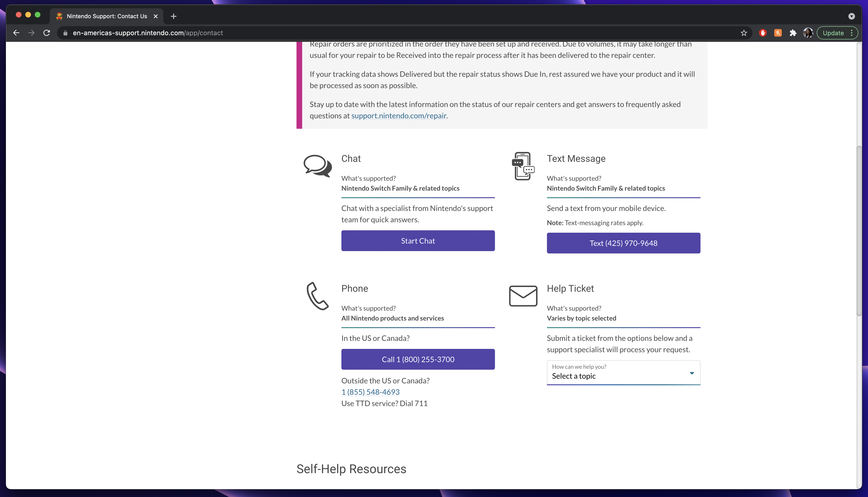Image resolution: width=868 pixels, height=497 pixels.
Task: Click the support.nintendo.com/repair link
Action: 398,115
